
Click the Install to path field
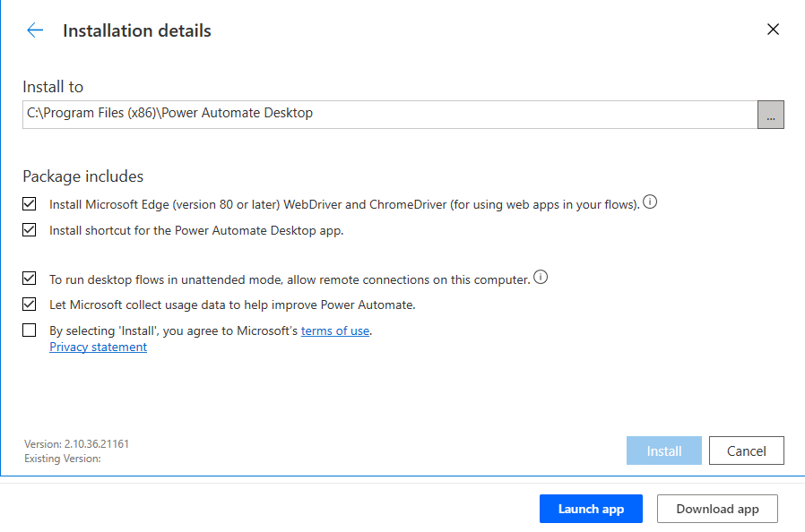pyautogui.click(x=390, y=115)
